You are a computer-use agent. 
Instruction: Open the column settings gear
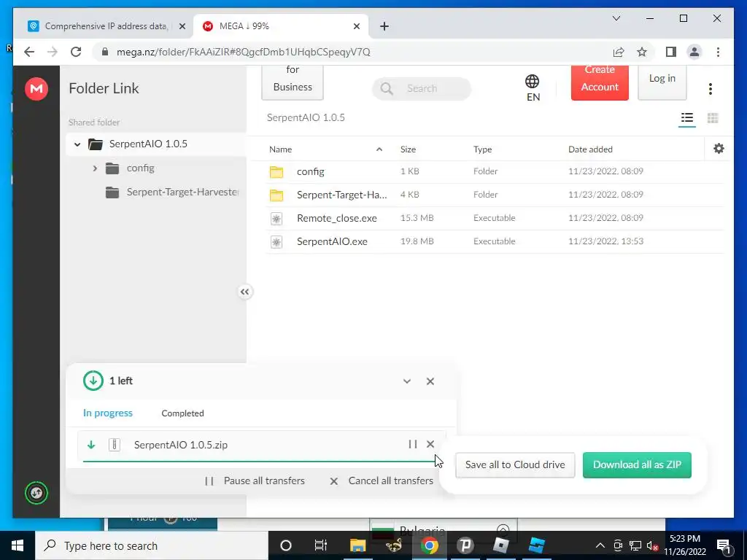pos(719,149)
